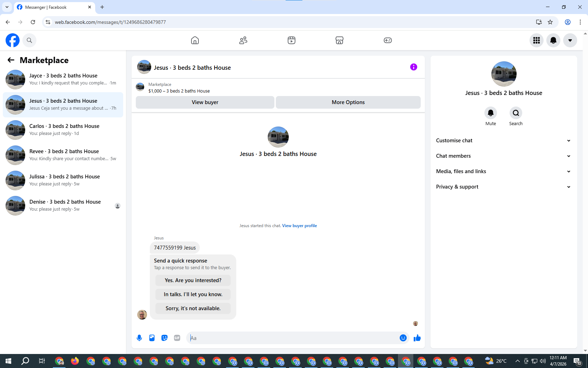588x368 pixels.
Task: Send 'Sorry, it's not available.' response
Action: (193, 308)
